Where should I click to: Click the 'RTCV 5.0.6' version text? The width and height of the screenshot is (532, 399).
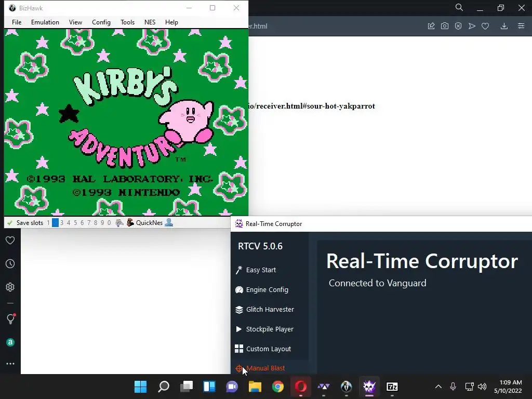260,246
